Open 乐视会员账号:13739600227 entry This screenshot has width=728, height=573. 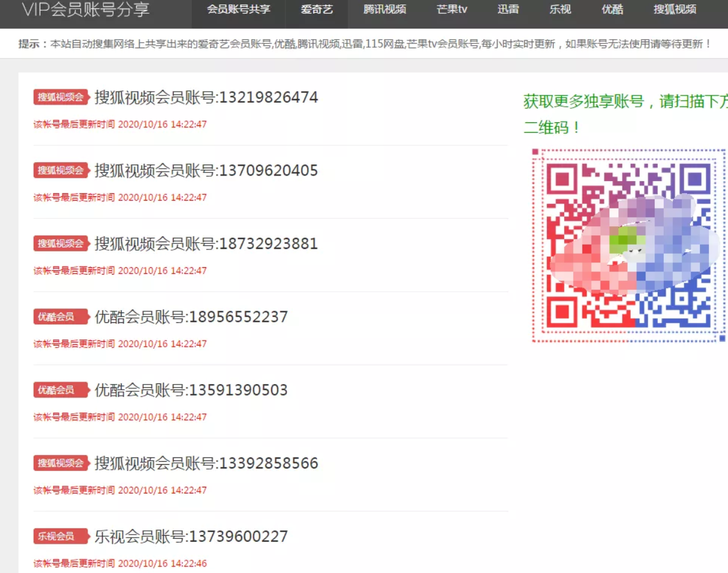click(191, 536)
